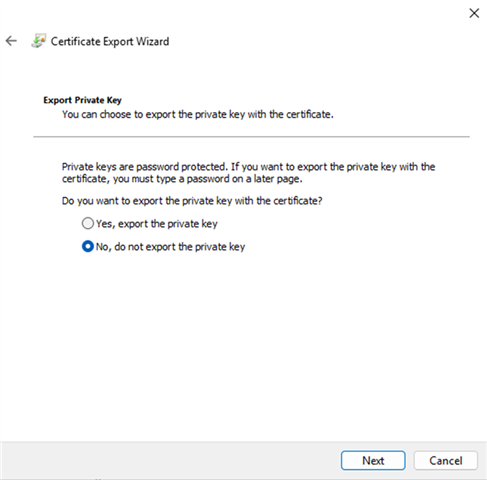Click the "Do you want to export" question text
The width and height of the screenshot is (487, 480).
[x=192, y=201]
